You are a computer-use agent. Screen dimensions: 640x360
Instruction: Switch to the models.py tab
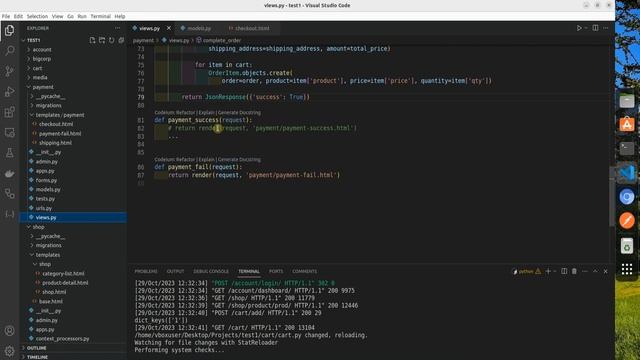(199, 28)
